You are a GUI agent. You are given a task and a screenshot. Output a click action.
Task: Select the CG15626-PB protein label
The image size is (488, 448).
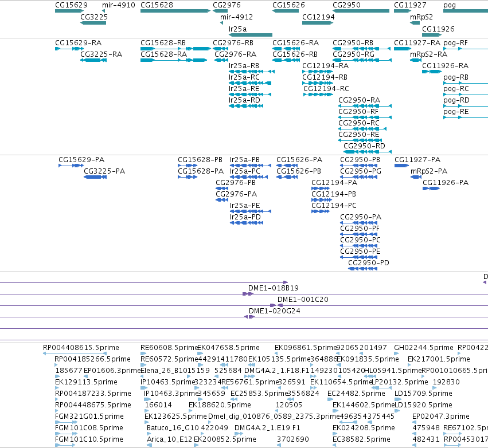pyautogui.click(x=299, y=171)
